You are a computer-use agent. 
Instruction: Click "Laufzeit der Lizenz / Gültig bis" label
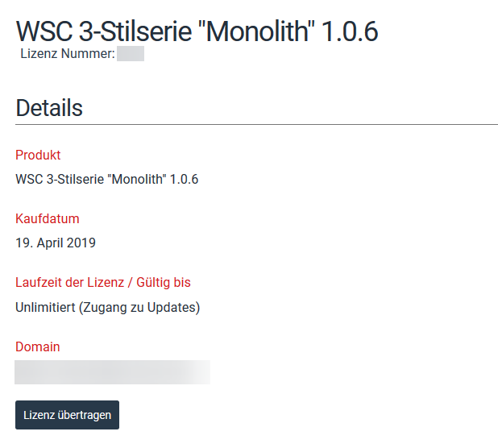click(103, 282)
